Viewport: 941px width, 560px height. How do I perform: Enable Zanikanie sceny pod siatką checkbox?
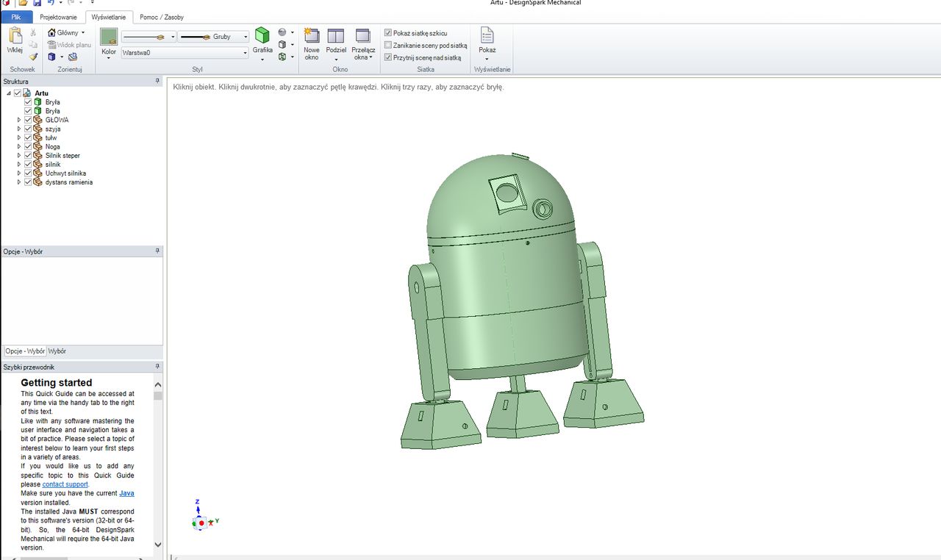(x=388, y=45)
